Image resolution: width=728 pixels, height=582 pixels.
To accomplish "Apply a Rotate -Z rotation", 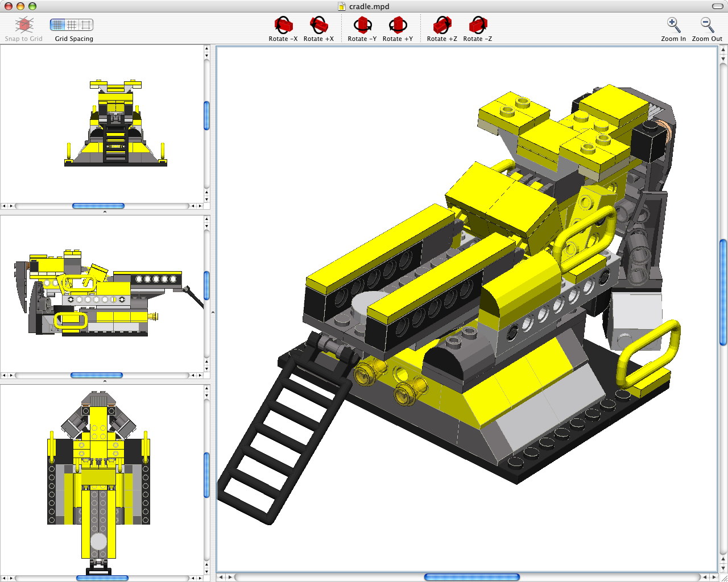I will point(478,26).
